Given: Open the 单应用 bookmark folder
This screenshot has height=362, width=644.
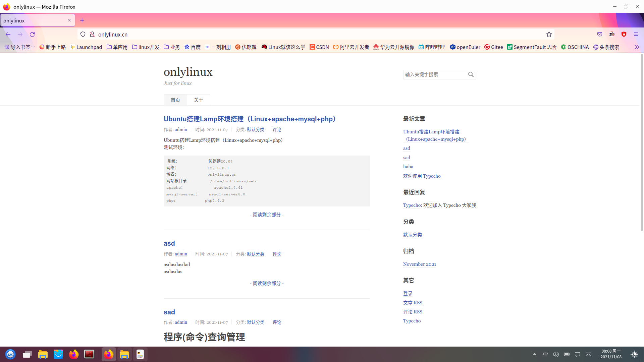Looking at the screenshot, I should 117,47.
